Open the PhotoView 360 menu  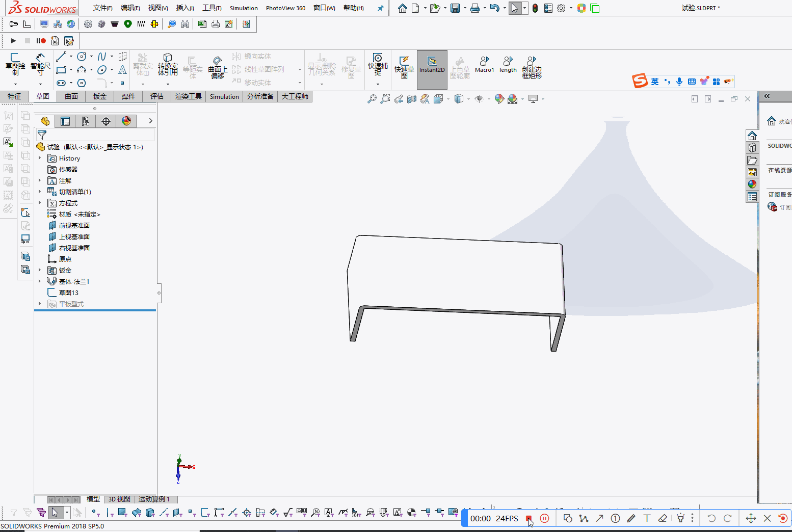(285, 8)
